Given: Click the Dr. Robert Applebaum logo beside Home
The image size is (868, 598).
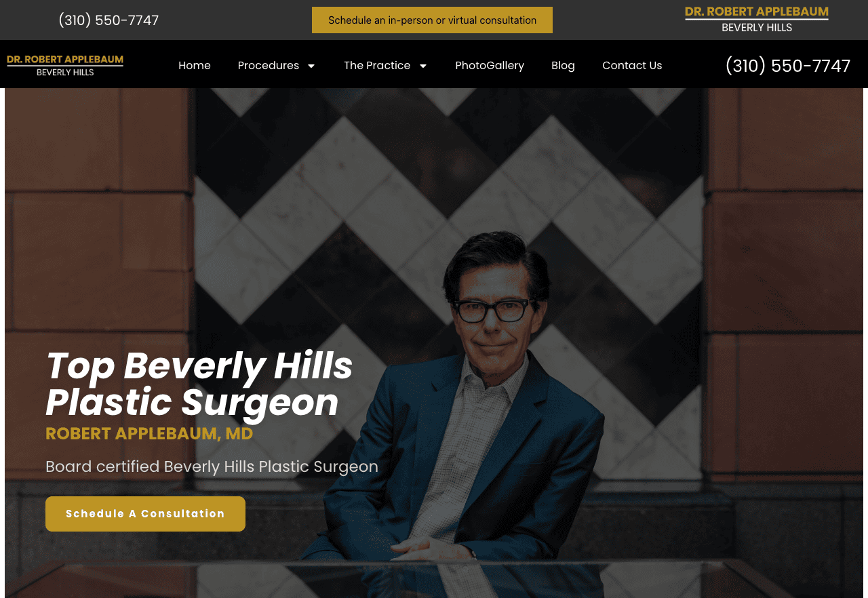Looking at the screenshot, I should [x=65, y=65].
